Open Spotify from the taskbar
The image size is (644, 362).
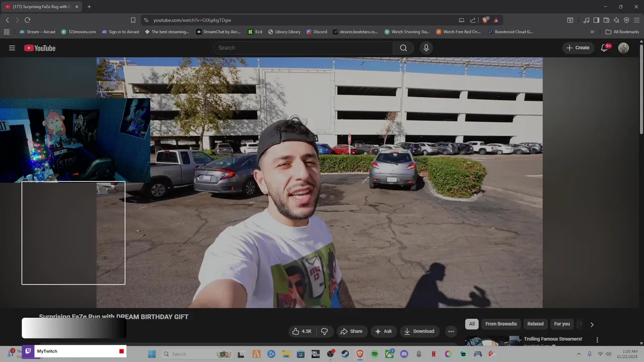tap(374, 354)
